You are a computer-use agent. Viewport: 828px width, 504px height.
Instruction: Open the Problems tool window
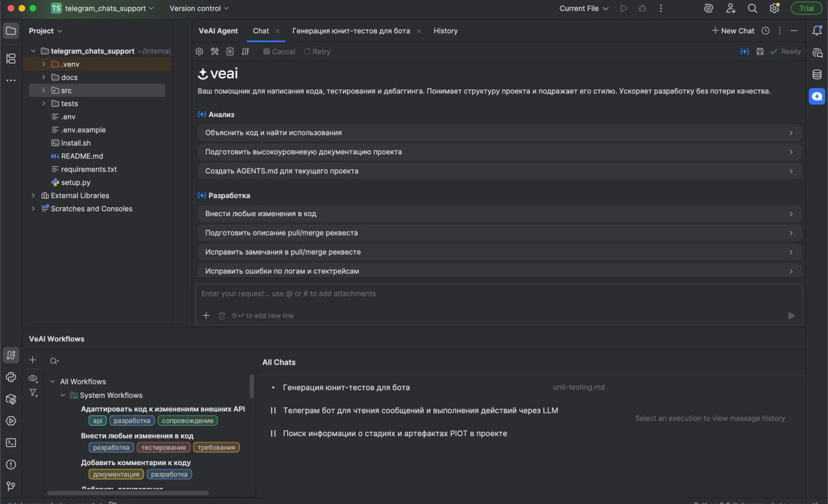pos(10,465)
